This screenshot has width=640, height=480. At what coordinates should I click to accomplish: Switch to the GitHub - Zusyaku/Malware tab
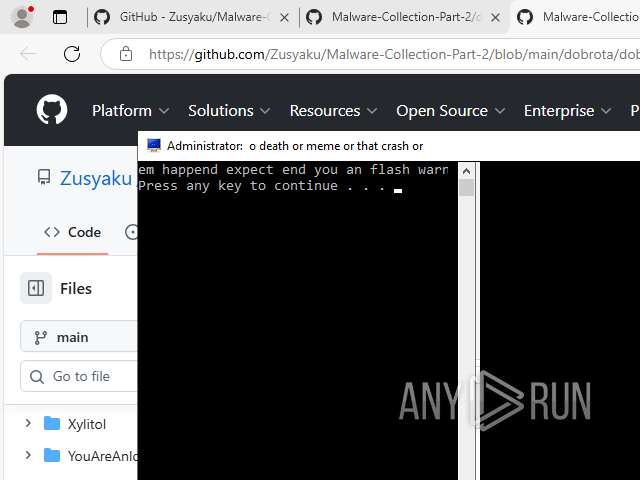(x=182, y=17)
